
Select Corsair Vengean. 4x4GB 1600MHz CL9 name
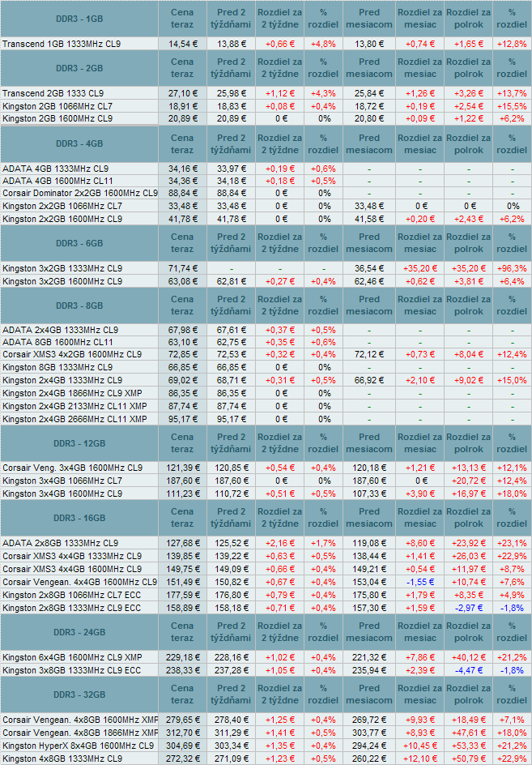(79, 582)
